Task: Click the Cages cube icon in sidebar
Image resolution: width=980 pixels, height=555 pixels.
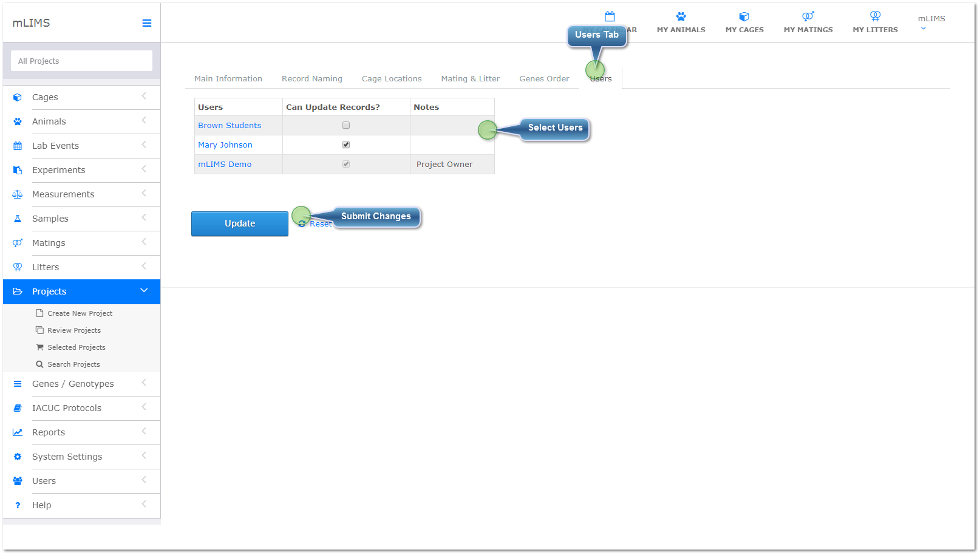Action: click(18, 97)
